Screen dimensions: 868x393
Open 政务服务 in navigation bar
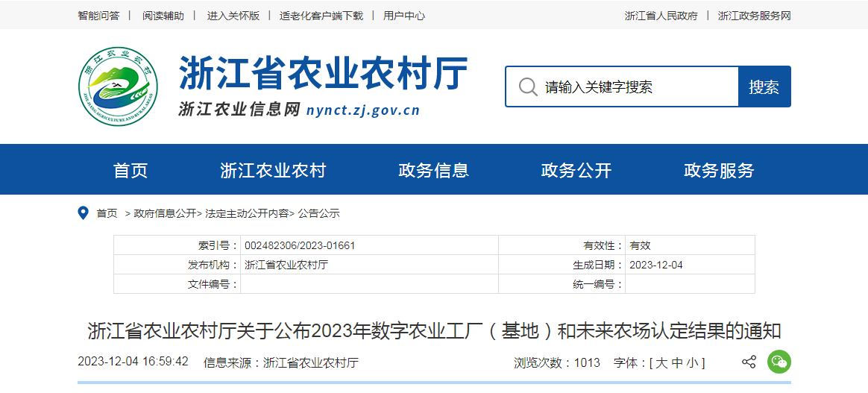click(719, 170)
